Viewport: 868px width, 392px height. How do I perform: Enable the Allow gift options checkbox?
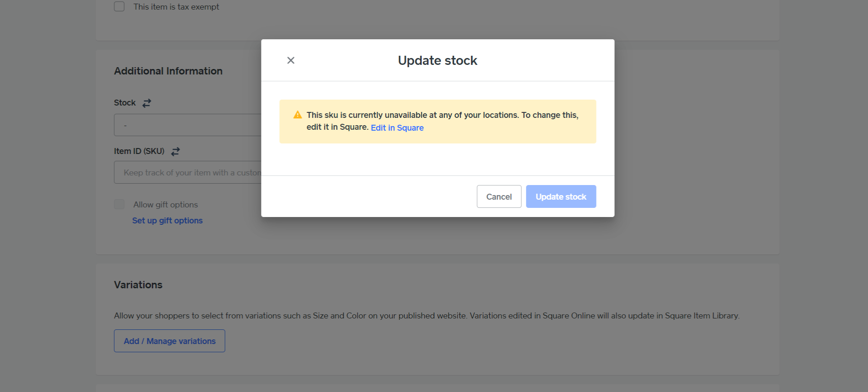[x=119, y=204]
